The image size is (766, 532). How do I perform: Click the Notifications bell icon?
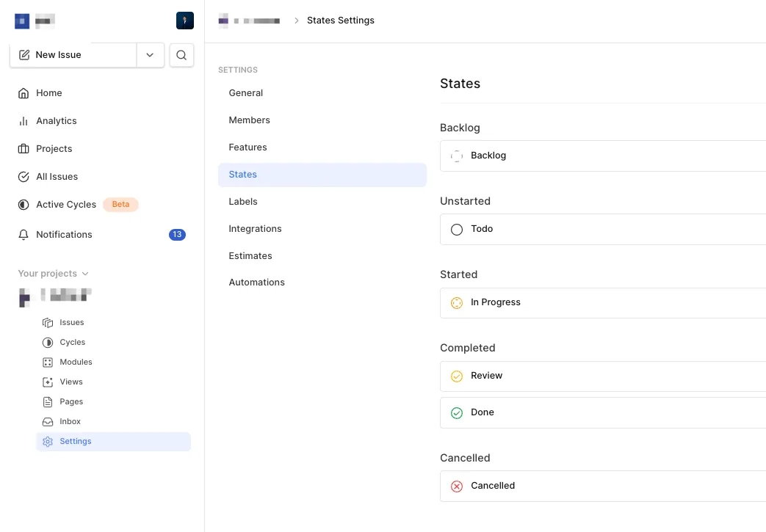(24, 235)
